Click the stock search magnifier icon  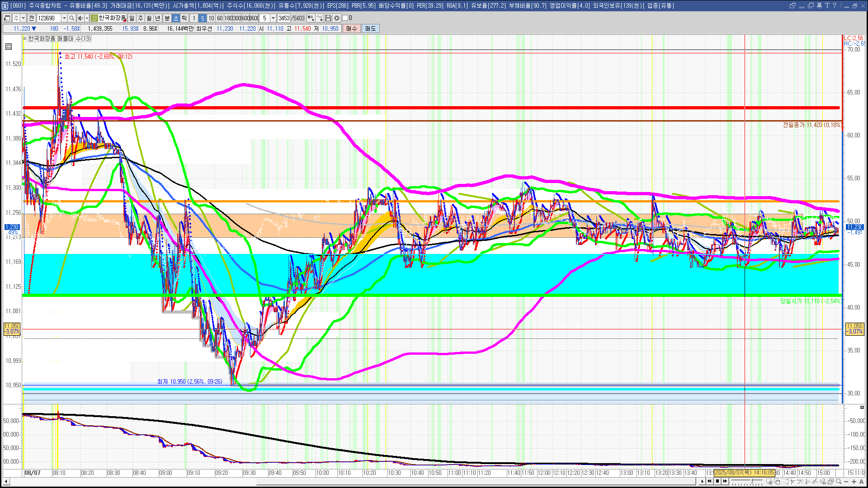(x=71, y=18)
